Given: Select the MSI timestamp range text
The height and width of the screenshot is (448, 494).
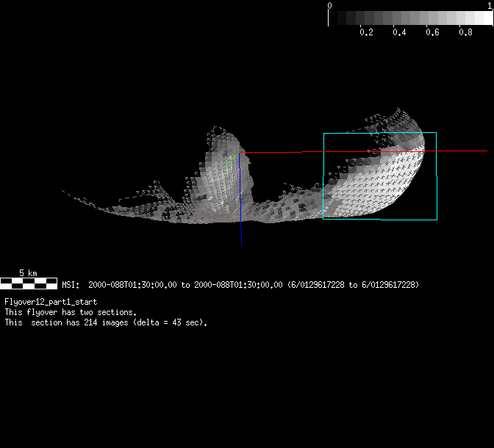Looking at the screenshot, I should click(x=240, y=284).
